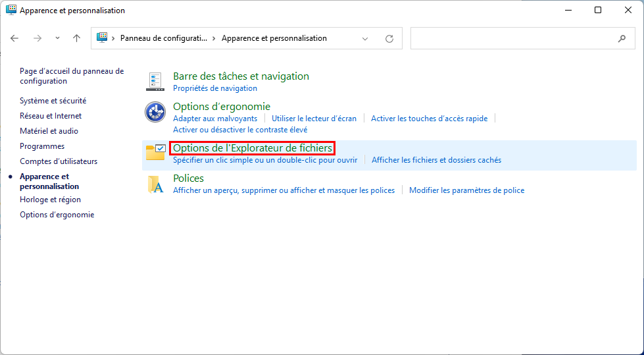Click 'Afficher les fichiers et dossiers cachés'
The height and width of the screenshot is (355, 644).
[x=437, y=161]
